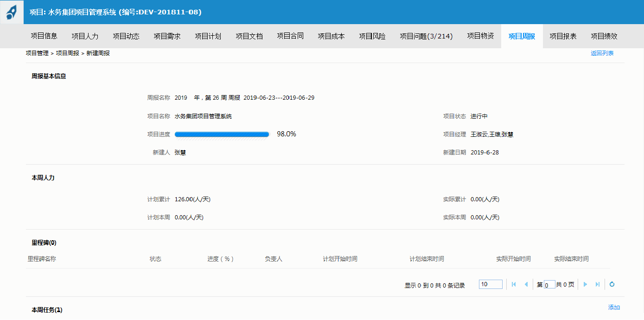Click the page size field showing 10

(x=491, y=284)
